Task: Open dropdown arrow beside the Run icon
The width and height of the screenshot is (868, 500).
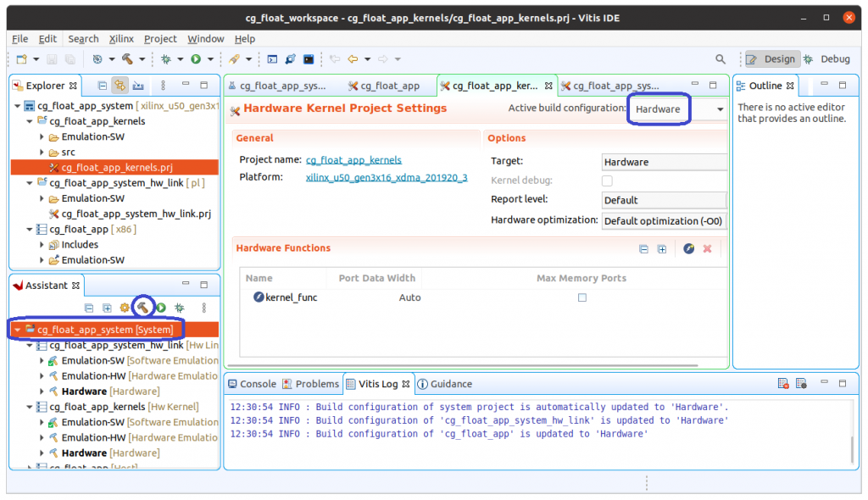Action: click(x=210, y=59)
